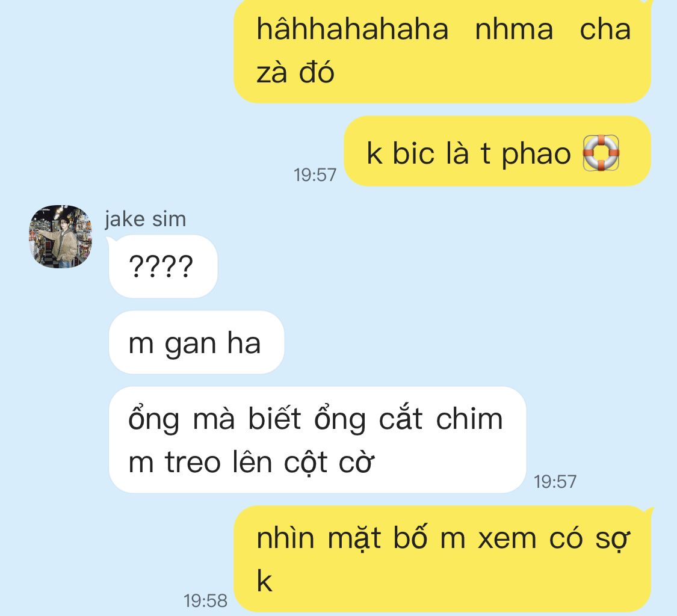
Task: Tap the lone "k" ending the last message
Action: point(264,581)
